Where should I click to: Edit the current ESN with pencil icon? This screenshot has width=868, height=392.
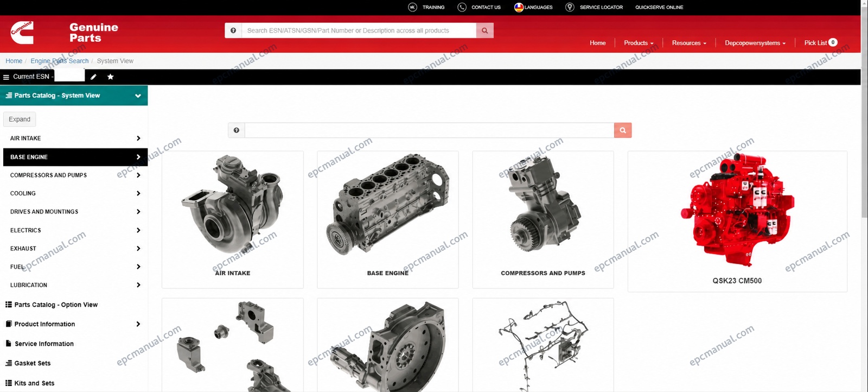click(93, 77)
